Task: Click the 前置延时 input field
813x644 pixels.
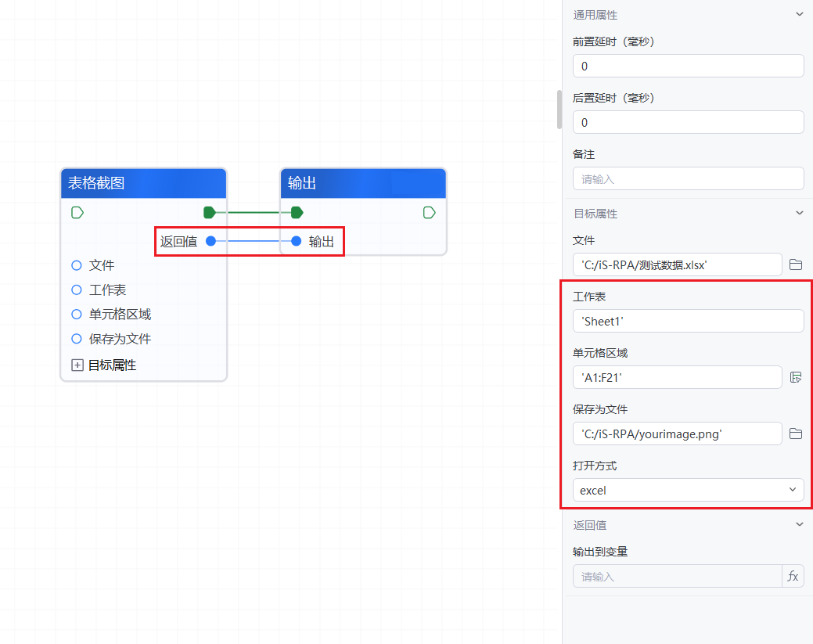Action: [688, 67]
